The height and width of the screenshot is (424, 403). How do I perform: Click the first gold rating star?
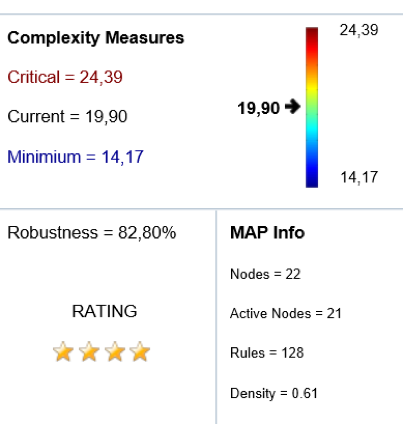click(63, 351)
